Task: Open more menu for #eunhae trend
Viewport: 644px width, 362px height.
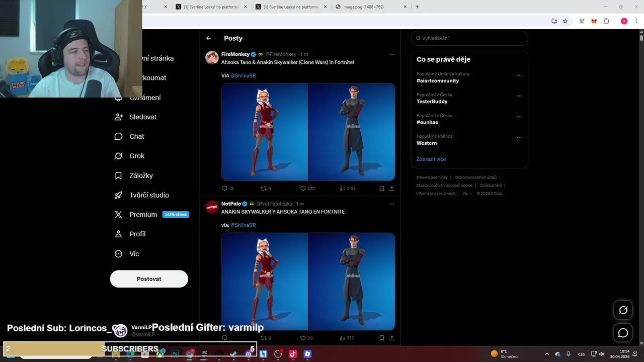Action: point(519,117)
